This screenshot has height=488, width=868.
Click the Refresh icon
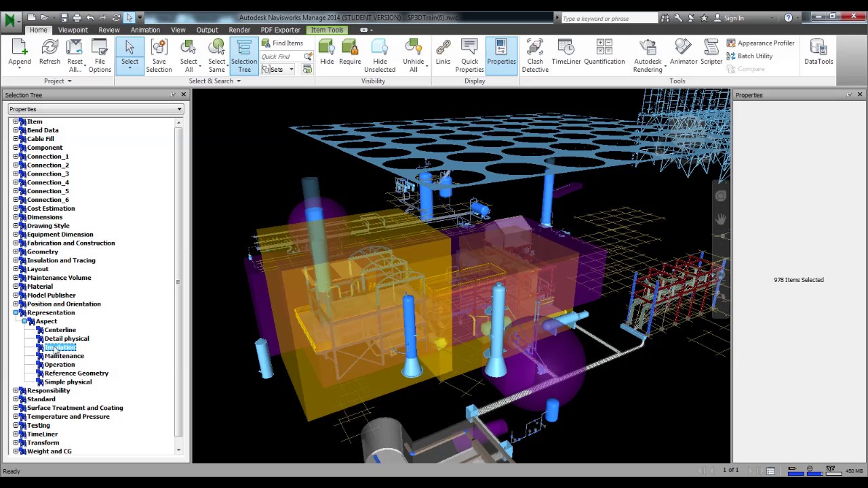click(50, 47)
